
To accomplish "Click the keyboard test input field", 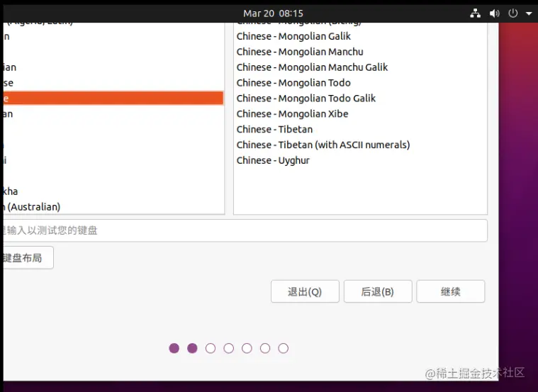I will tap(245, 230).
